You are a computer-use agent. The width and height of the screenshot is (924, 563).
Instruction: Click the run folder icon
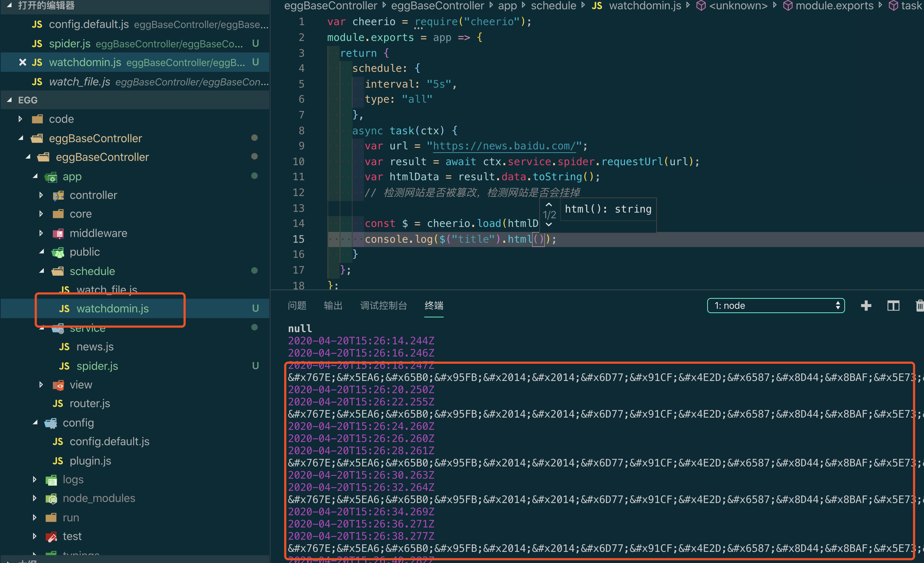click(x=51, y=518)
